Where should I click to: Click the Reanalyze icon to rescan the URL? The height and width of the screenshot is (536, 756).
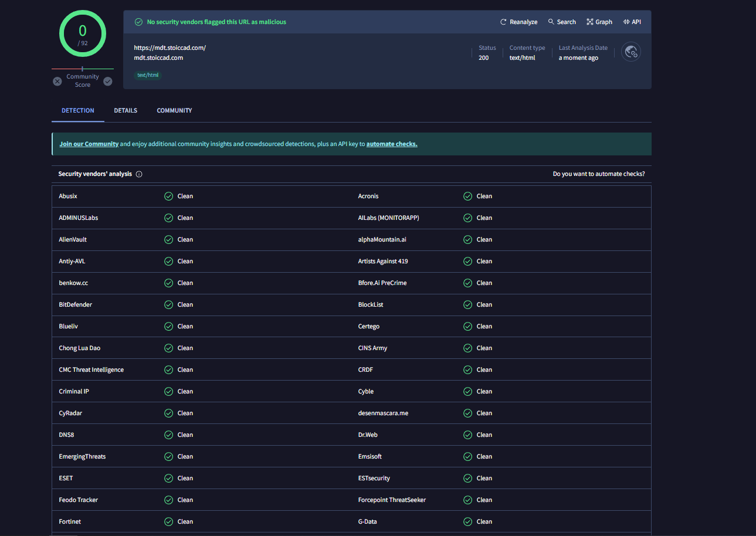tap(503, 22)
